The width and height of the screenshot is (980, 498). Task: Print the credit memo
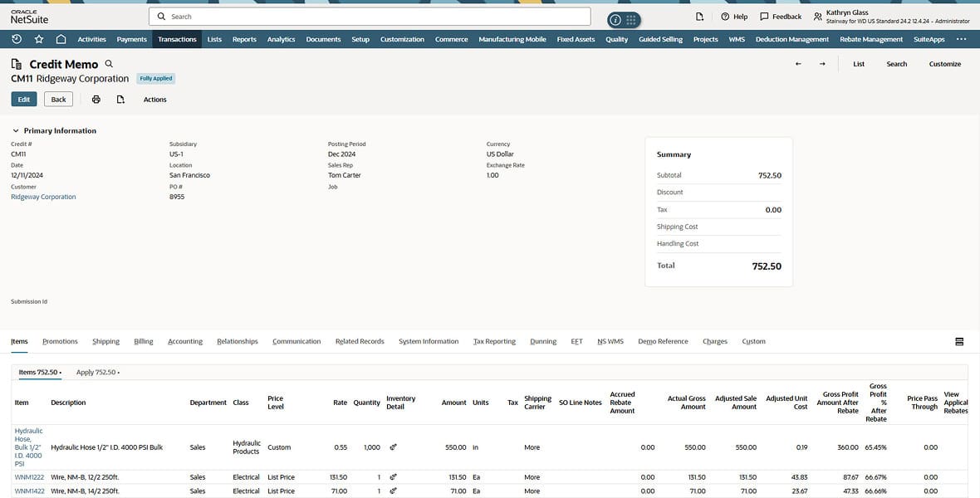(x=95, y=98)
